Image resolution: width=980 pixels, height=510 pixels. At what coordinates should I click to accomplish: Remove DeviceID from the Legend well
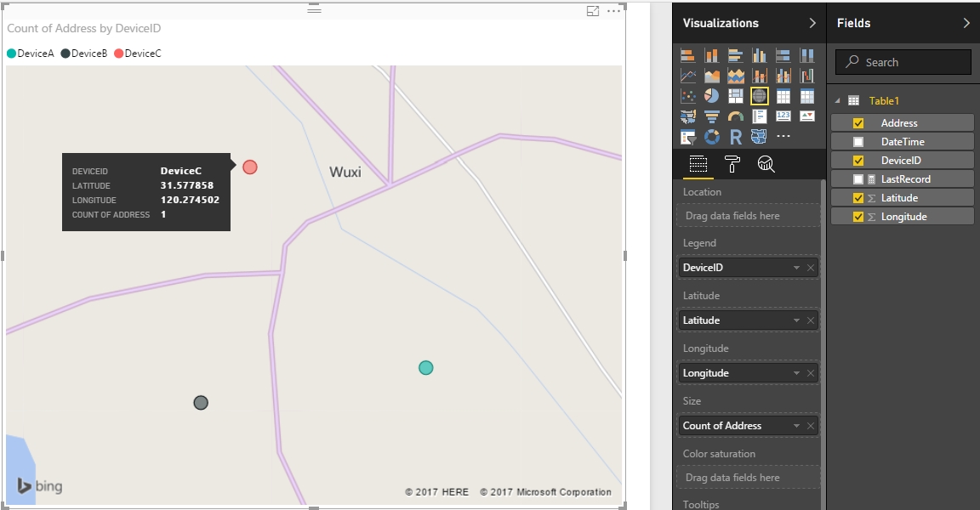click(811, 268)
